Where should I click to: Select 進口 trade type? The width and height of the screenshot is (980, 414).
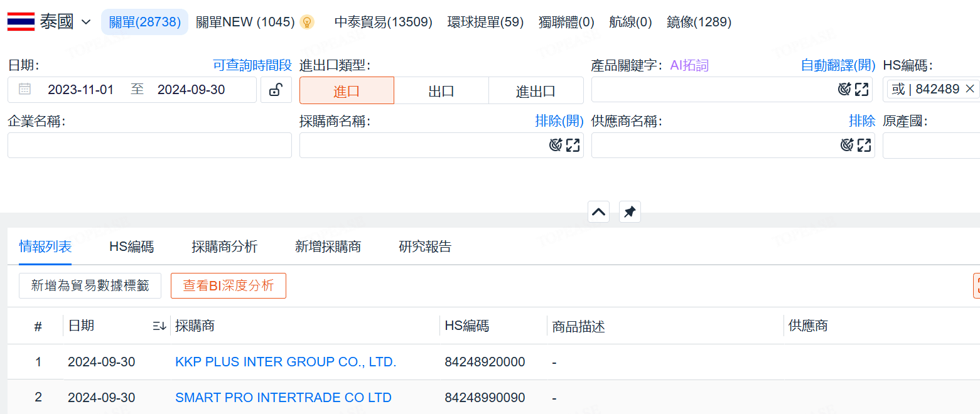click(347, 90)
